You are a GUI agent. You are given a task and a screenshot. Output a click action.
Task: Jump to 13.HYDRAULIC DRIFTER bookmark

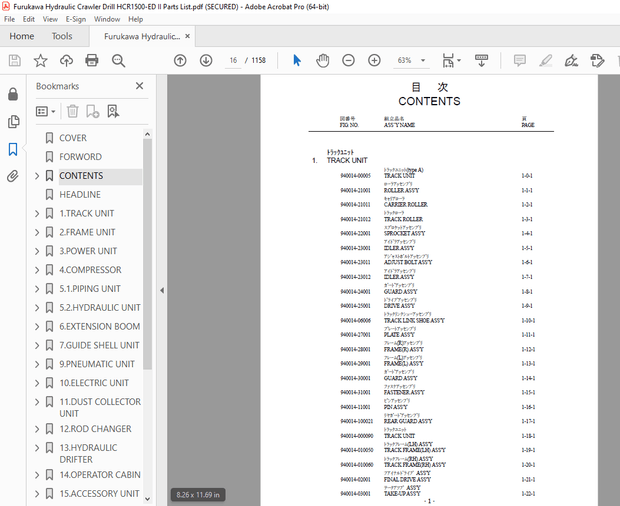click(x=88, y=453)
